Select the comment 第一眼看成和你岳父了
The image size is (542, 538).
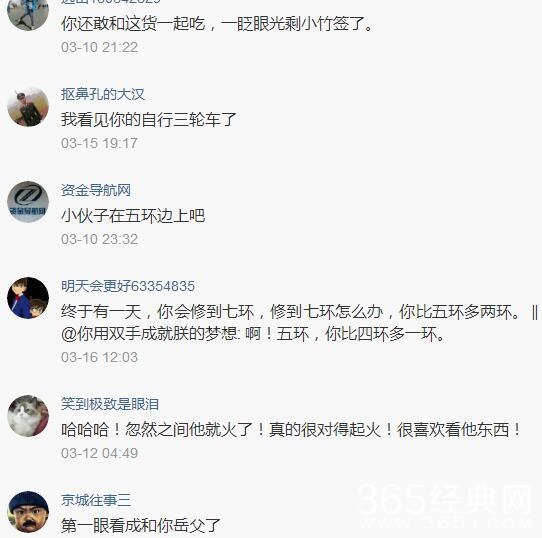(141, 526)
